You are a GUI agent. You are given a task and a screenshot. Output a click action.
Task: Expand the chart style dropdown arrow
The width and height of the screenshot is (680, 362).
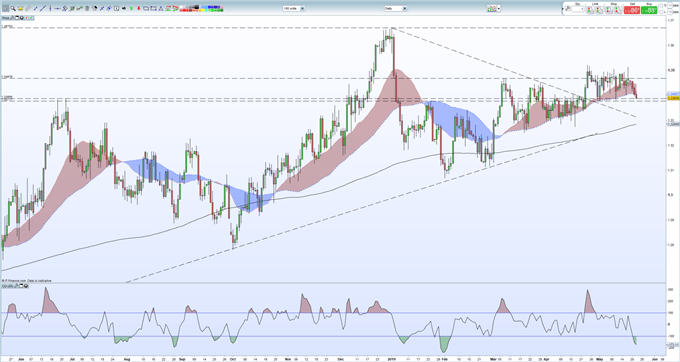499,8
